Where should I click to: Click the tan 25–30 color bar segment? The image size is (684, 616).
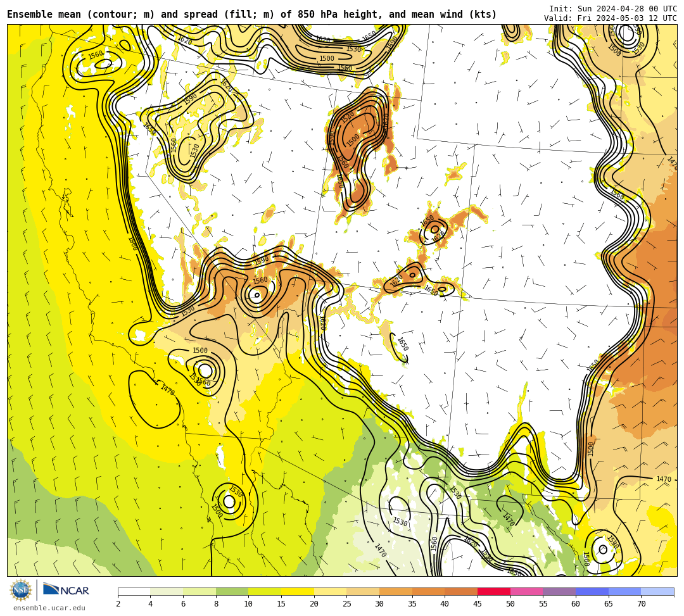[363, 591]
